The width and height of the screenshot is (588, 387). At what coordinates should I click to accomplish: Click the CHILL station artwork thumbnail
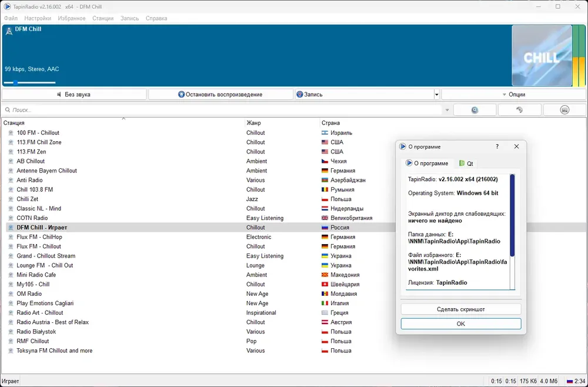point(542,56)
